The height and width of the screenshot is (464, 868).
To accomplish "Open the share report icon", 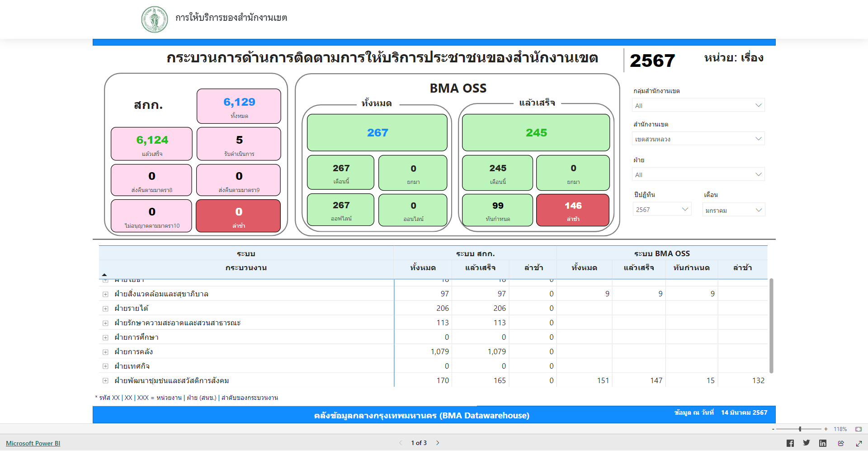I will 840,443.
